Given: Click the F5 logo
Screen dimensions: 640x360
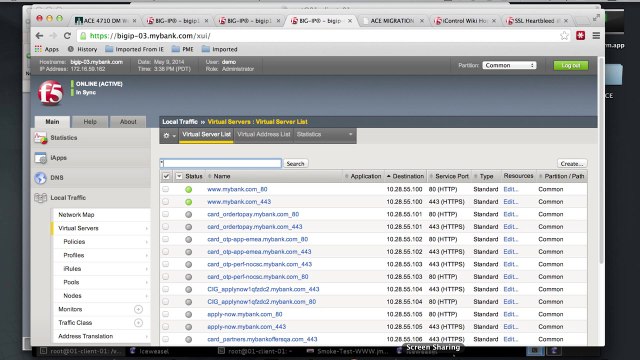Looking at the screenshot, I should 50,93.
